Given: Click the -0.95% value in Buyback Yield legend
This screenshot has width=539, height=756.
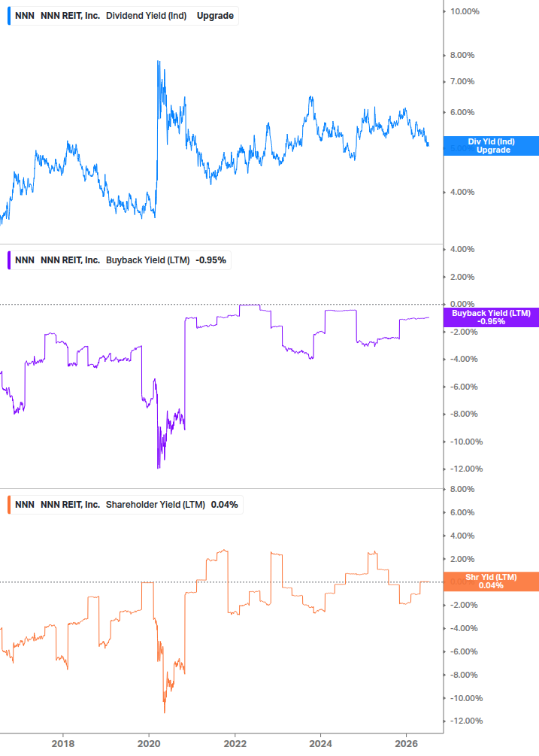Looking at the screenshot, I should coord(211,260).
